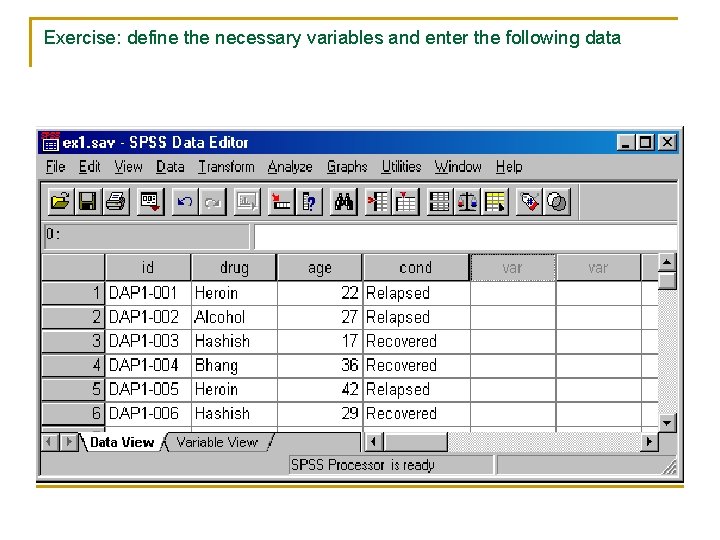Click the Undo arrow icon
This screenshot has height=540, width=720.
(x=185, y=201)
